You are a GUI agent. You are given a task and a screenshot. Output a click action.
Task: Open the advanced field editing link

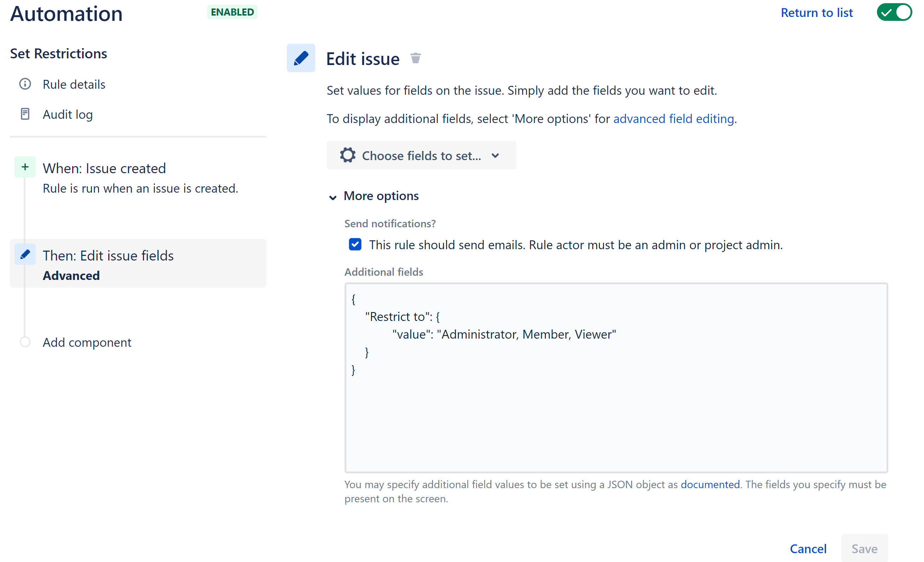tap(674, 119)
